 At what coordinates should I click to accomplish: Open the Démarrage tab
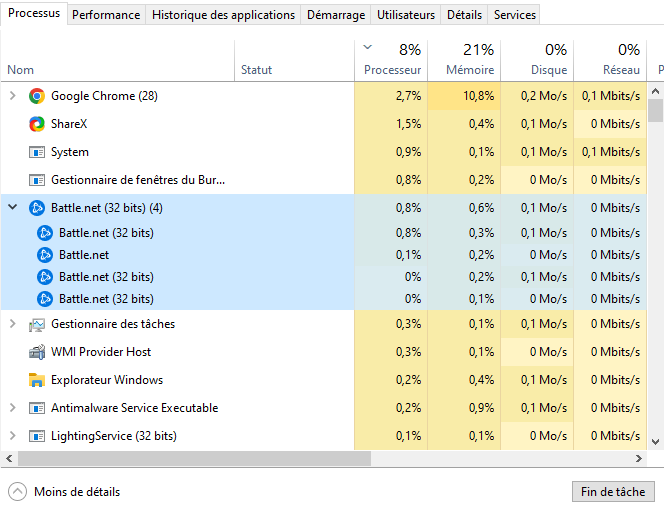[x=335, y=15]
